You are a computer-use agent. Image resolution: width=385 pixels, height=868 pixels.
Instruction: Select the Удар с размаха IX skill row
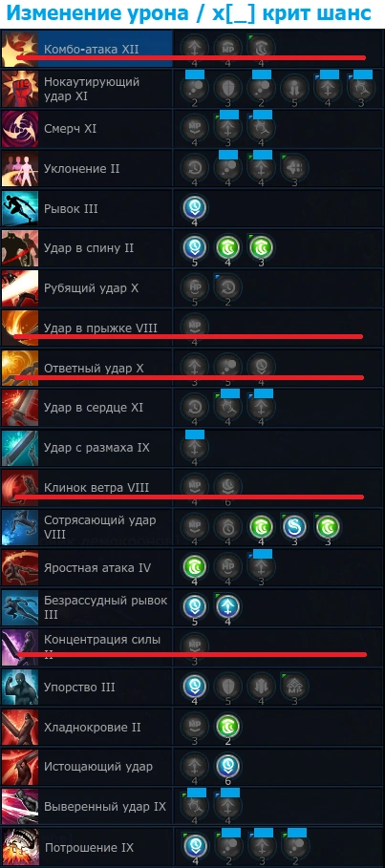pos(192,448)
